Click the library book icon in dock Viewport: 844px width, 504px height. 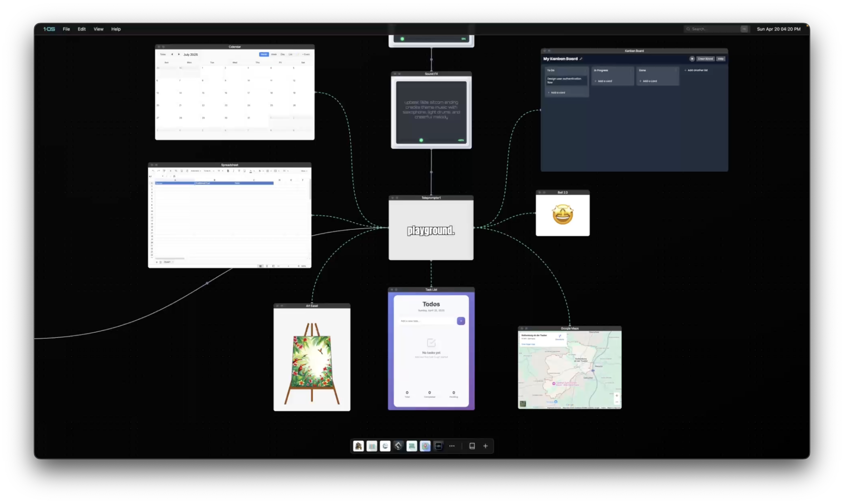coord(472,446)
